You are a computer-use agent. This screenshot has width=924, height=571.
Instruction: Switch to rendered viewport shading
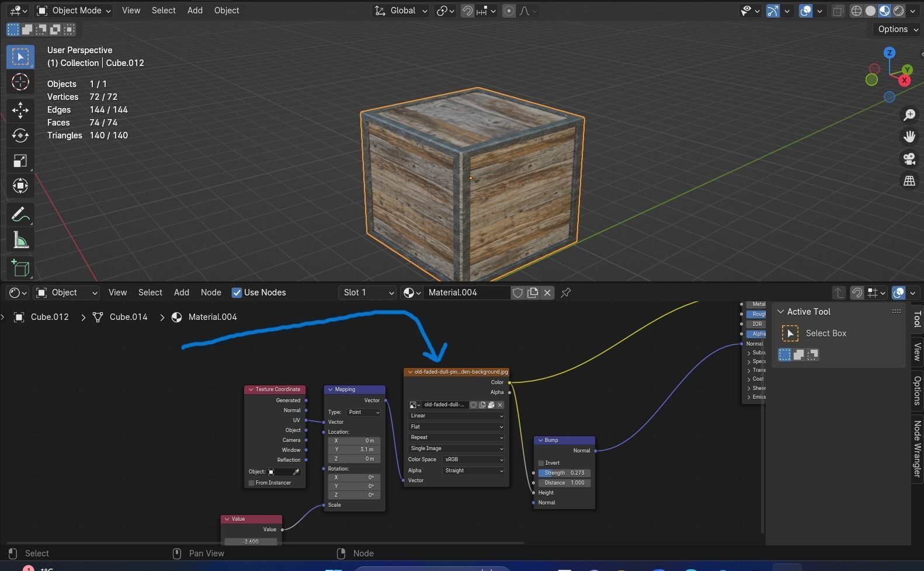[x=898, y=11]
